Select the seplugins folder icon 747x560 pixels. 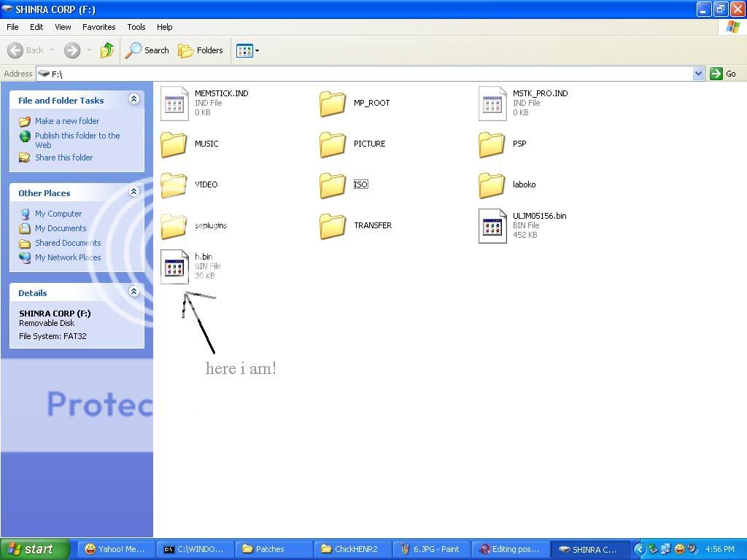[174, 226]
